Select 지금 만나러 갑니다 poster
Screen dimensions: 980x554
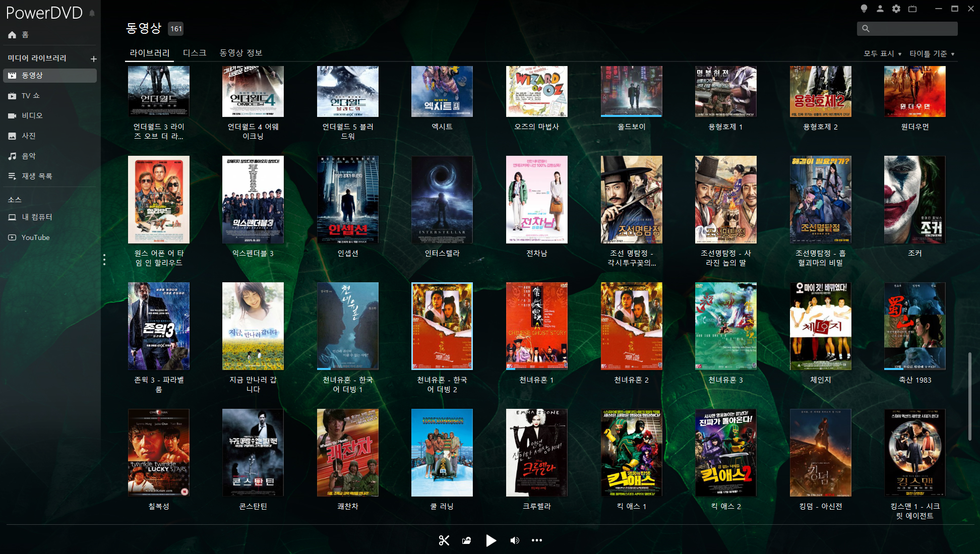click(x=253, y=326)
